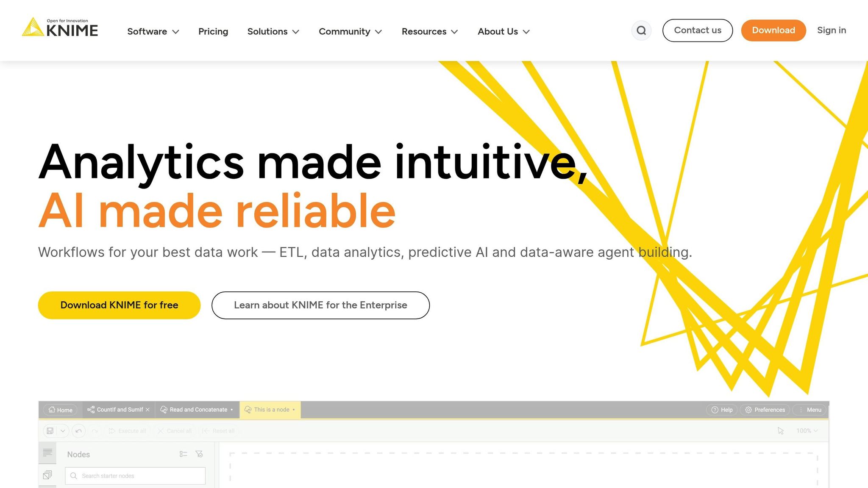The height and width of the screenshot is (488, 868).
Task: Click the Sign in link
Action: [831, 30]
